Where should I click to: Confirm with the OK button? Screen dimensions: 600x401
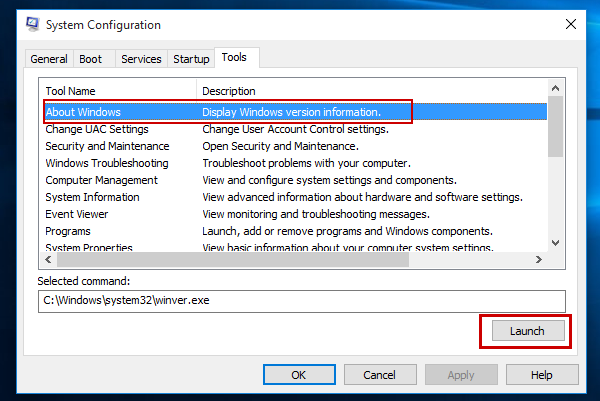point(299,375)
